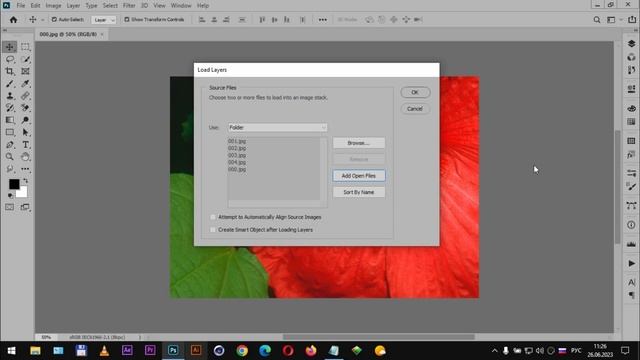Swap foreground and background colors
Screen dimensions: 640x360
point(26,180)
